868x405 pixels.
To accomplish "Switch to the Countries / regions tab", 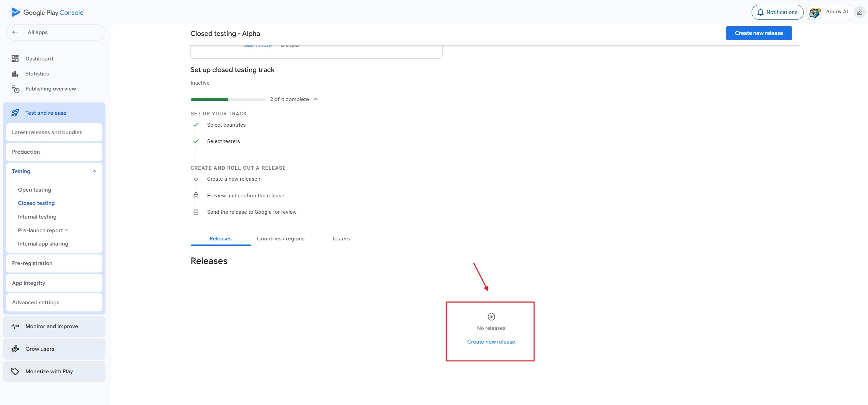I will [280, 239].
